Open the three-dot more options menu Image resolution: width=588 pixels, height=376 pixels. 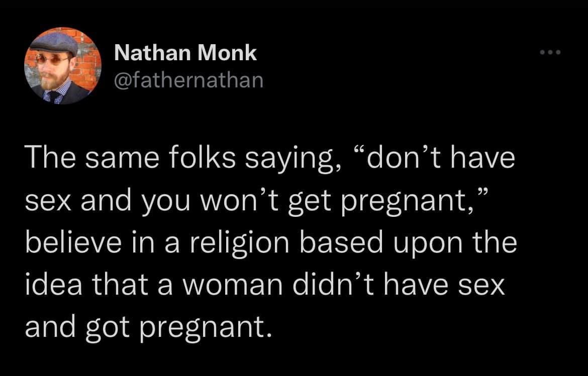pyautogui.click(x=550, y=53)
